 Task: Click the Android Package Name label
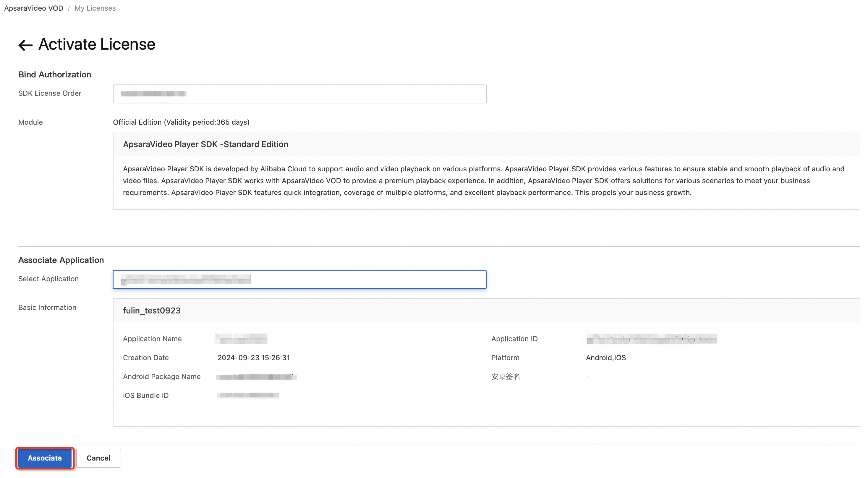coord(162,376)
